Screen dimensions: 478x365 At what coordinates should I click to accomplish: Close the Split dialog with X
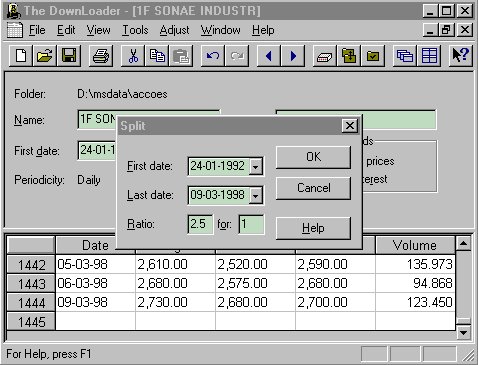(x=350, y=126)
